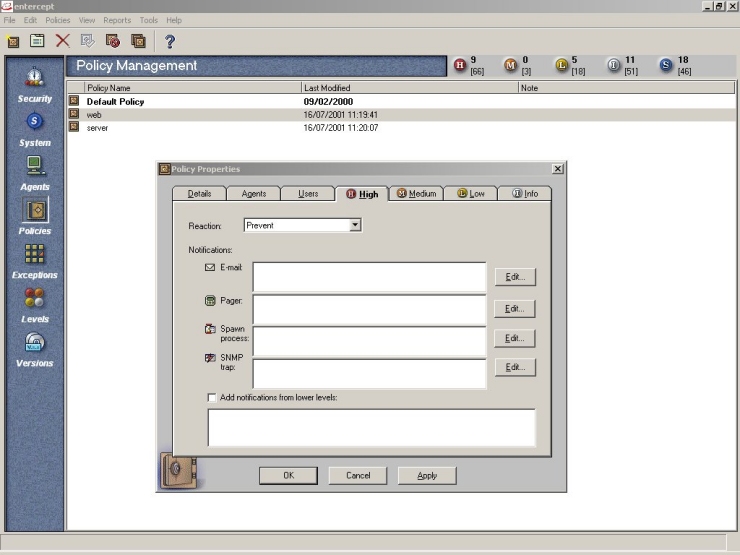Open help with the question mark icon
The height and width of the screenshot is (555, 740).
[x=169, y=42]
